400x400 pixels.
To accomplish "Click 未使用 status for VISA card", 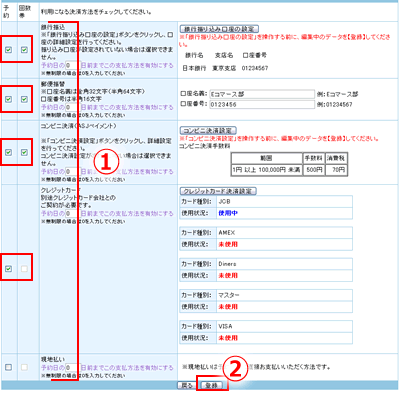I will [x=228, y=338].
